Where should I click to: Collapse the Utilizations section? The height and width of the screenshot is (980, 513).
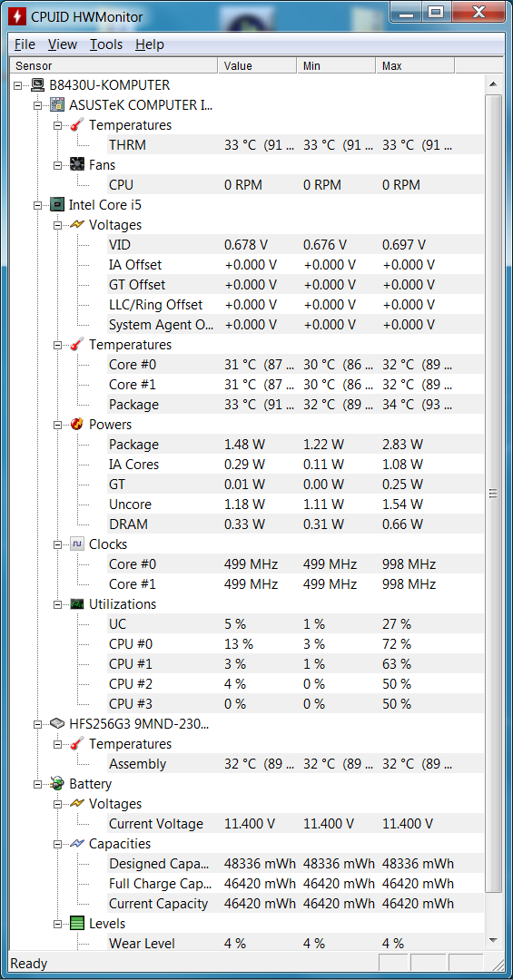(x=58, y=604)
